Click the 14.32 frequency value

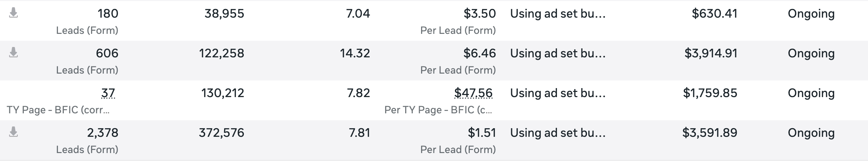tap(355, 53)
